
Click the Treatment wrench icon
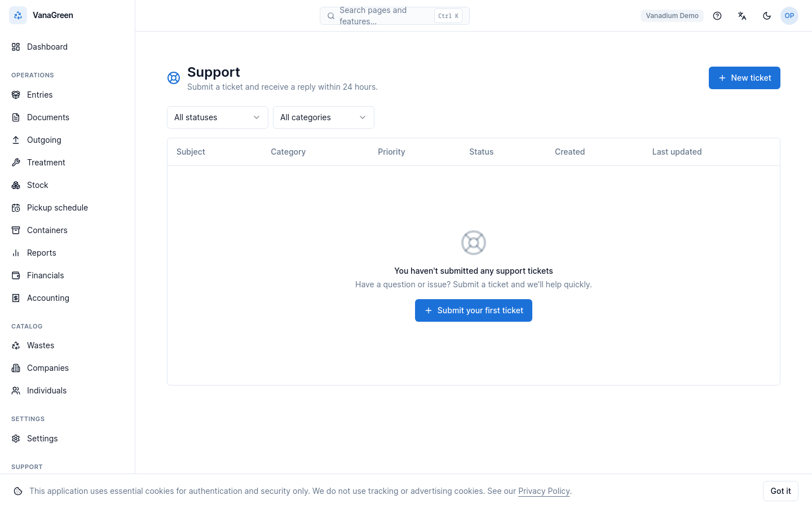16,163
